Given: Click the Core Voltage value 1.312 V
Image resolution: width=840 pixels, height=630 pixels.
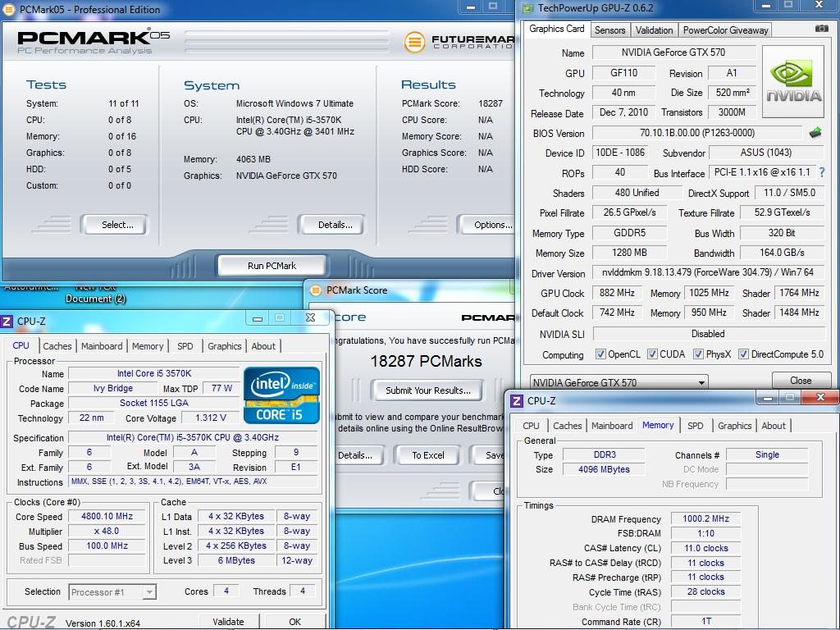Looking at the screenshot, I should [x=210, y=418].
